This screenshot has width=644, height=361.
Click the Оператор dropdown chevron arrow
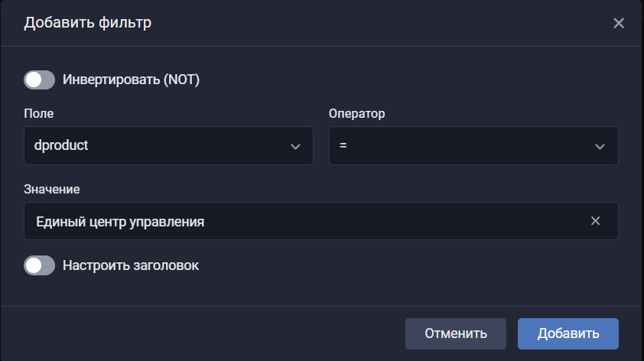click(x=600, y=146)
